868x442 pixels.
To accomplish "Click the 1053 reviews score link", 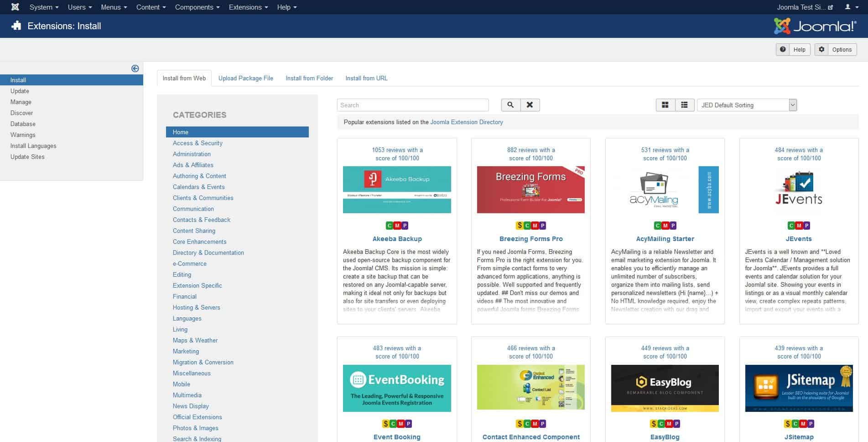I will coord(397,154).
